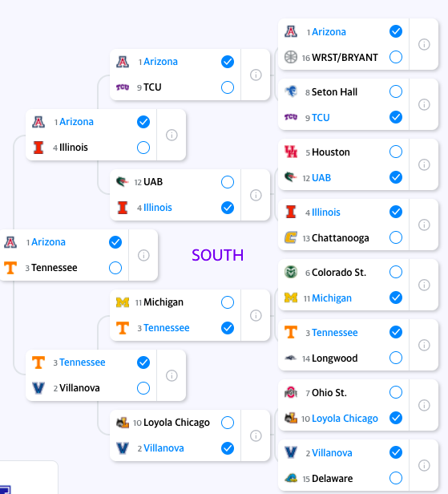Click the Delaware team logo
Screen dimensions: 448x494
tap(291, 478)
